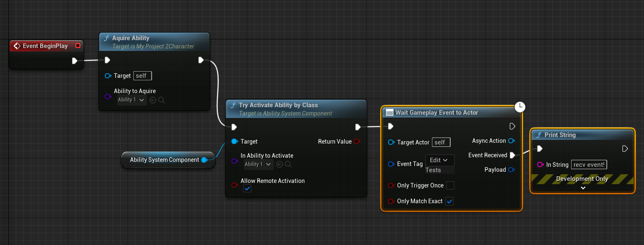Uncheck Only Match Exact checkbox
This screenshot has width=644, height=245.
pyautogui.click(x=449, y=202)
